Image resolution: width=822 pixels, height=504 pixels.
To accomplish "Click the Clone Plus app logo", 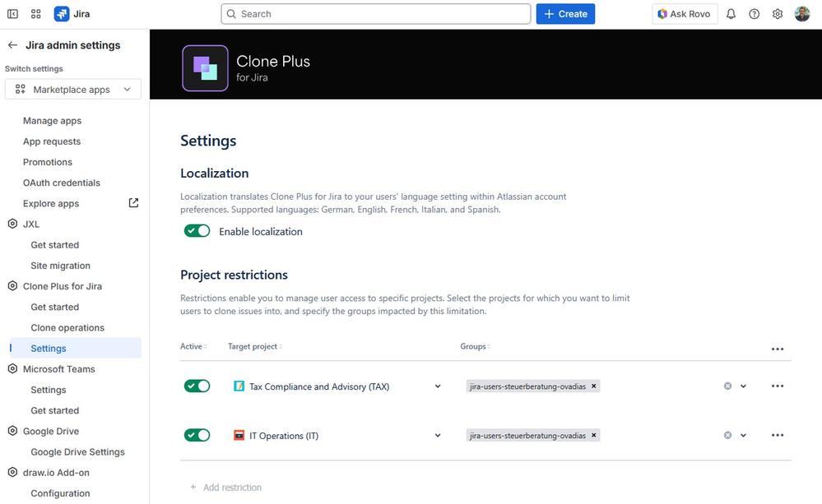I will point(204,67).
